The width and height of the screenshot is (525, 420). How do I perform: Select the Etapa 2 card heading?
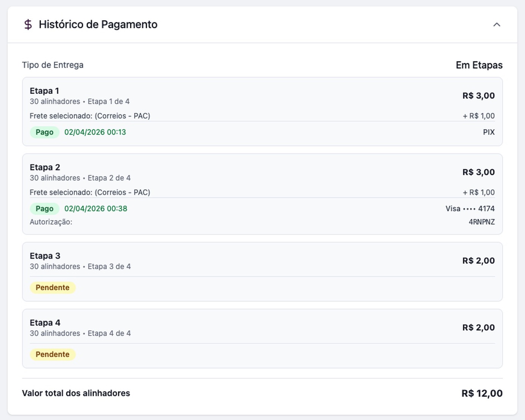45,167
